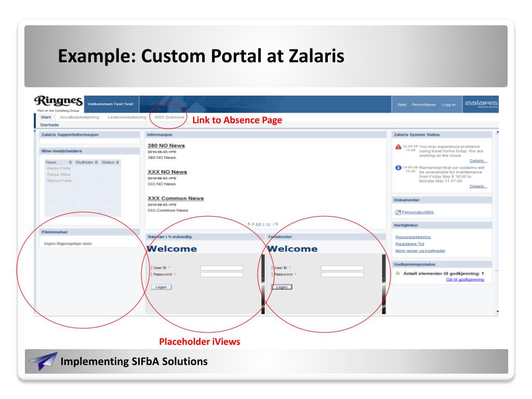Viewport: 532px width, 399px height.
Task: Click User ID field in right Welcome form
Action: tap(342, 268)
